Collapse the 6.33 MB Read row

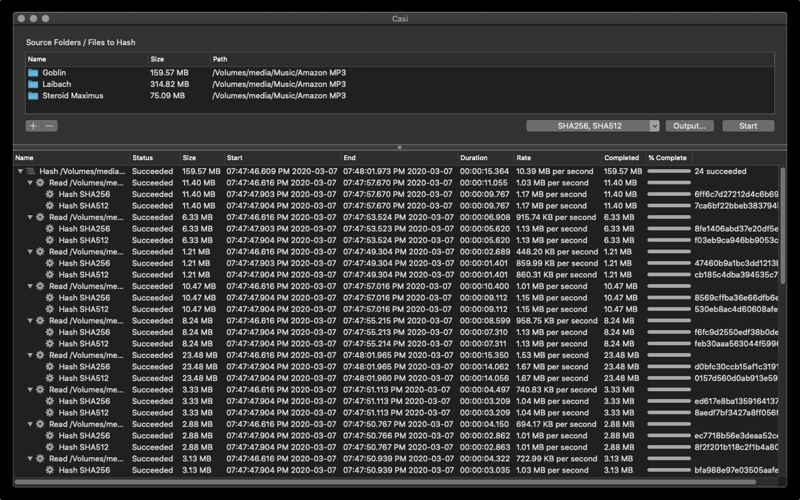30,217
